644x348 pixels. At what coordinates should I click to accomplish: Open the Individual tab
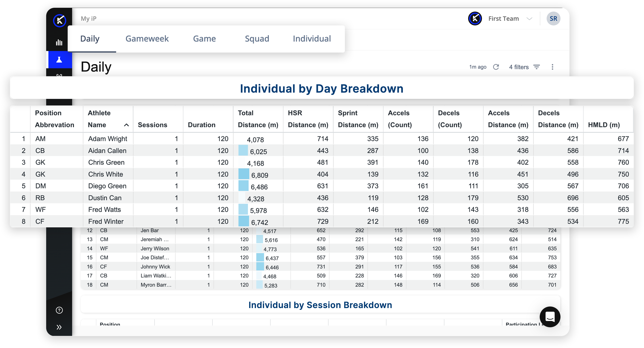312,39
